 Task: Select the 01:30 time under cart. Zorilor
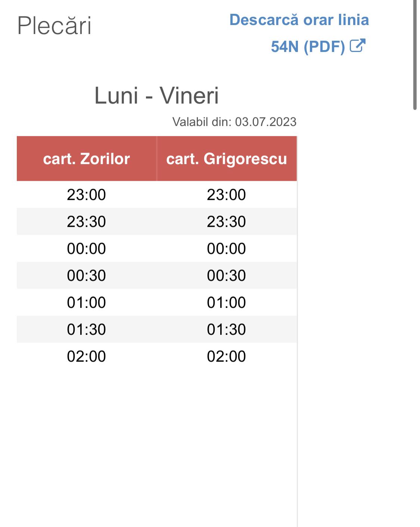(x=87, y=329)
